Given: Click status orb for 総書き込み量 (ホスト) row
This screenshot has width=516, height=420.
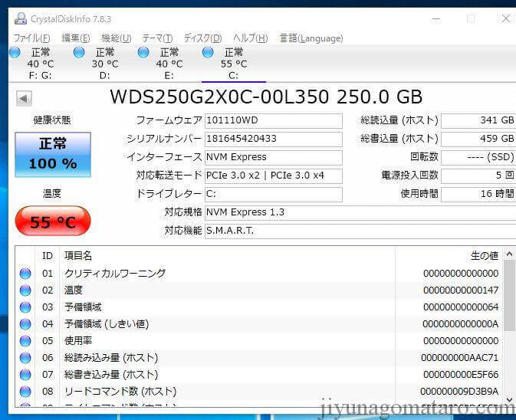Looking at the screenshot, I should tap(25, 375).
